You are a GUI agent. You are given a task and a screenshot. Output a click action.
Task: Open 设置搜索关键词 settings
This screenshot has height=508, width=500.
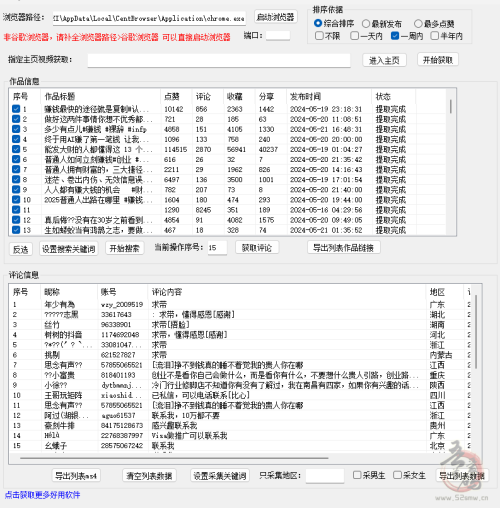pyautogui.click(x=69, y=249)
